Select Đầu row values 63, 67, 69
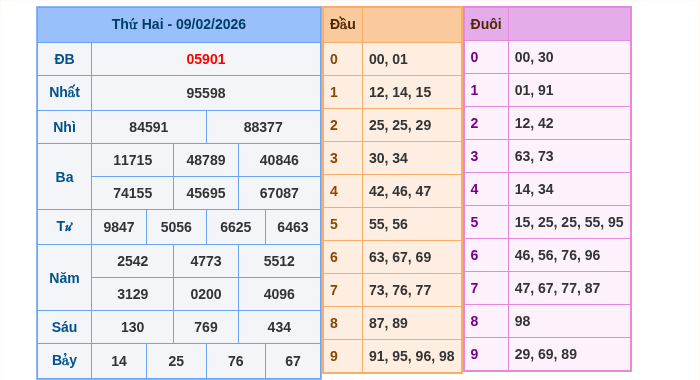This screenshot has width=700, height=380. coord(400,257)
